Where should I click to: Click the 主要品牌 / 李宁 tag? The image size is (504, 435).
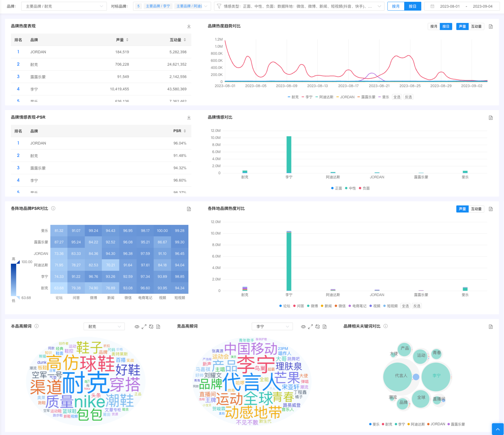(x=158, y=6)
